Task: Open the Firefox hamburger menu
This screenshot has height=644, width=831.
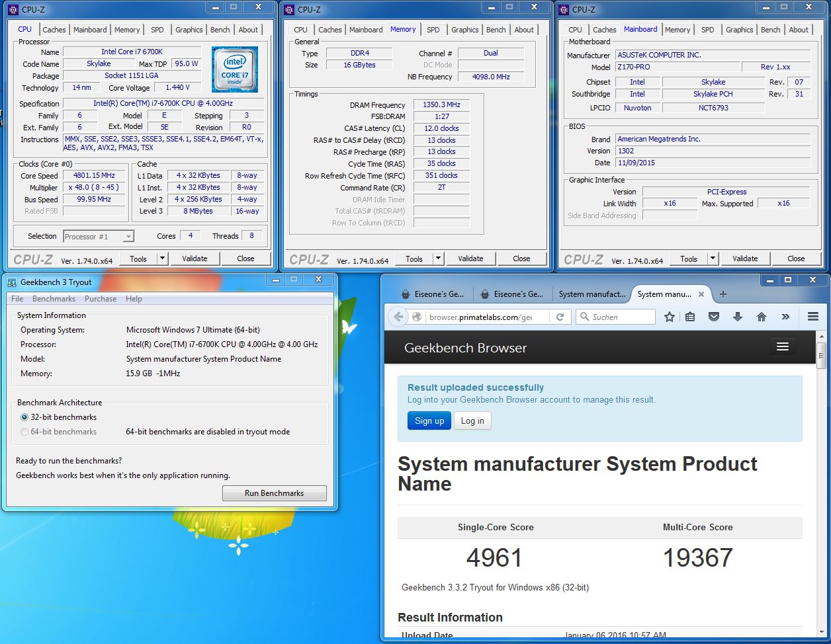Action: coord(813,317)
